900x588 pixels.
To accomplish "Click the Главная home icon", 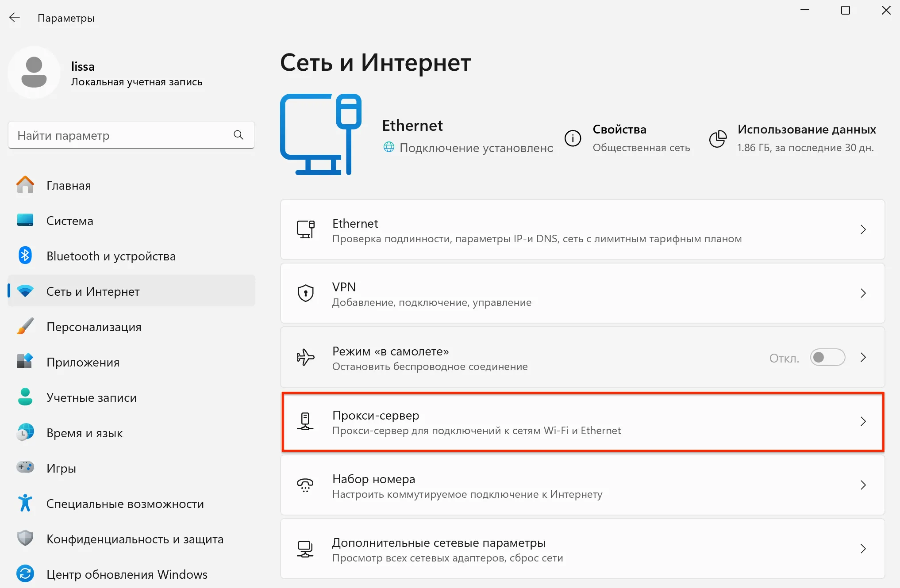I will click(x=25, y=185).
